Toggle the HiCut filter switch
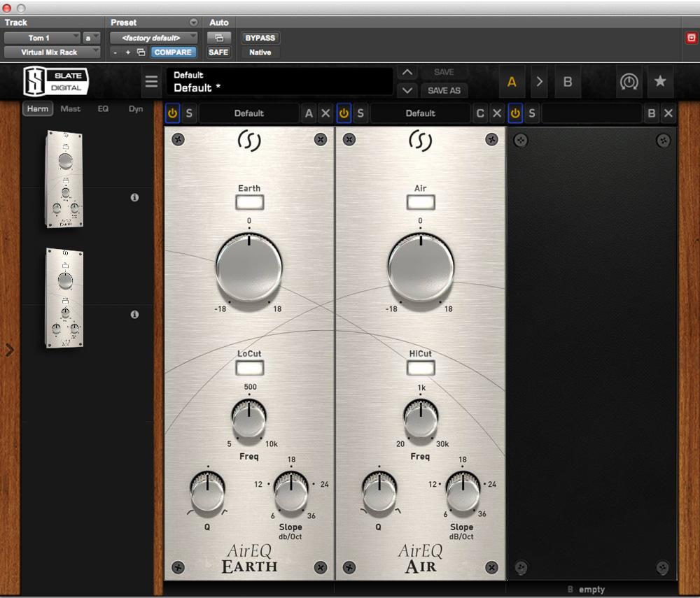The height and width of the screenshot is (598, 700). tap(421, 368)
